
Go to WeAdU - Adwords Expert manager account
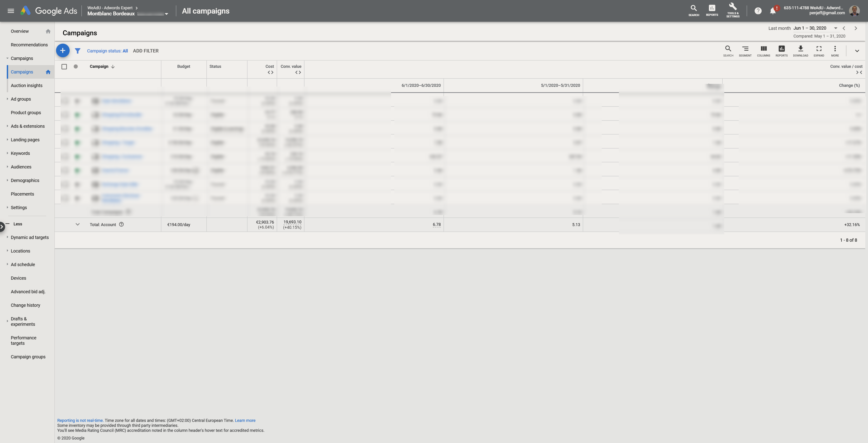110,8
